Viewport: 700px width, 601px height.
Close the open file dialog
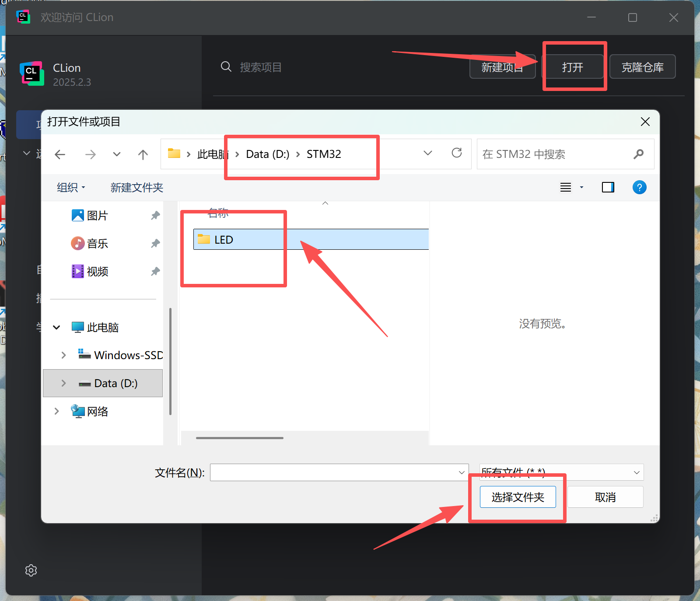[x=645, y=122]
